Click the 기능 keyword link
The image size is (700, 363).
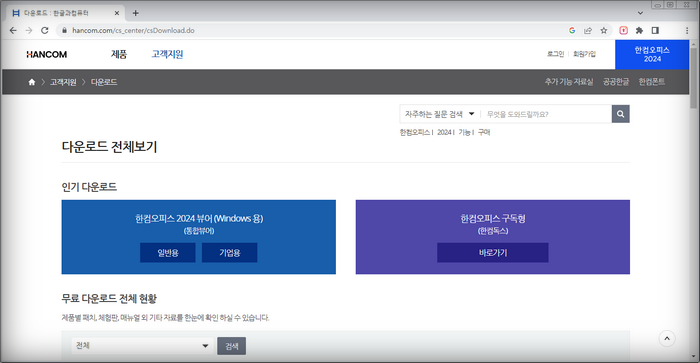tap(464, 132)
